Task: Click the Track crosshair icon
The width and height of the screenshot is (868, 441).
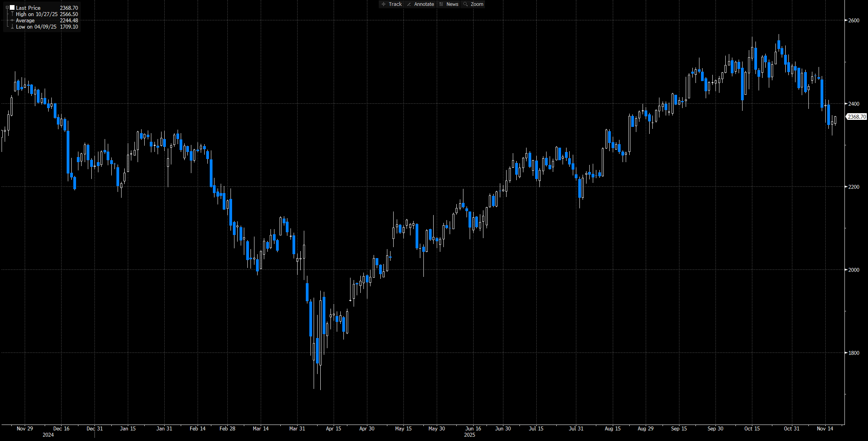Action: tap(383, 4)
